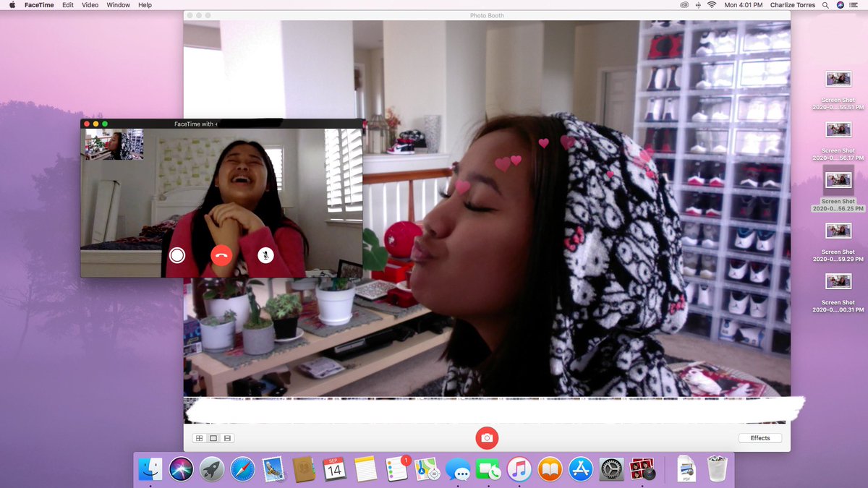868x488 pixels.
Task: Open the Wi-Fi status menu
Action: tap(711, 5)
